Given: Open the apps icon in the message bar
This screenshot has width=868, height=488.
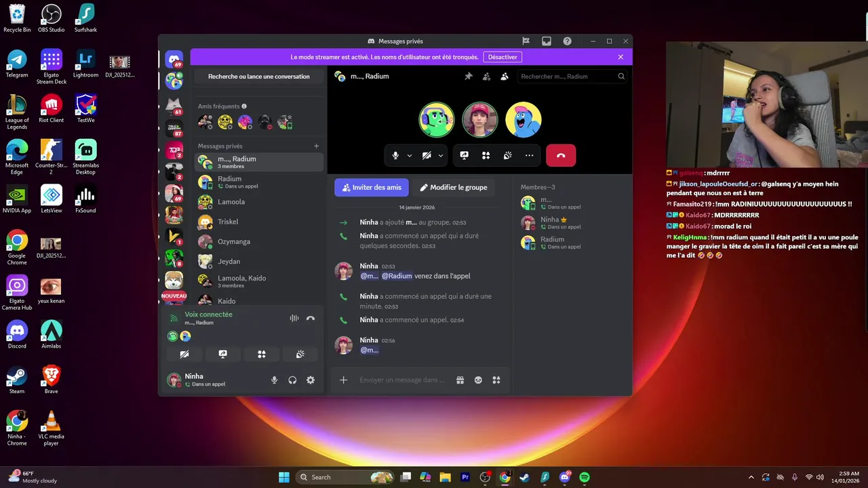Looking at the screenshot, I should click(496, 380).
